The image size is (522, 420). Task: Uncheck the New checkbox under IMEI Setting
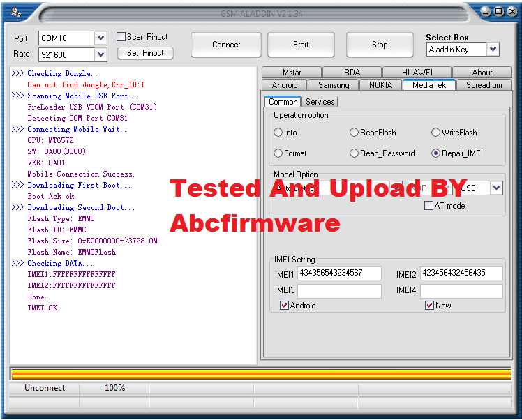(x=429, y=305)
